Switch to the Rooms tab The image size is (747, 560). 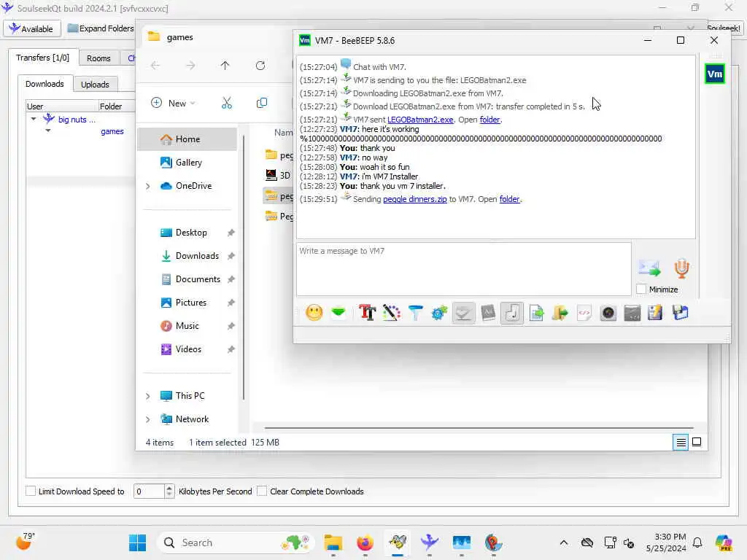pyautogui.click(x=98, y=58)
